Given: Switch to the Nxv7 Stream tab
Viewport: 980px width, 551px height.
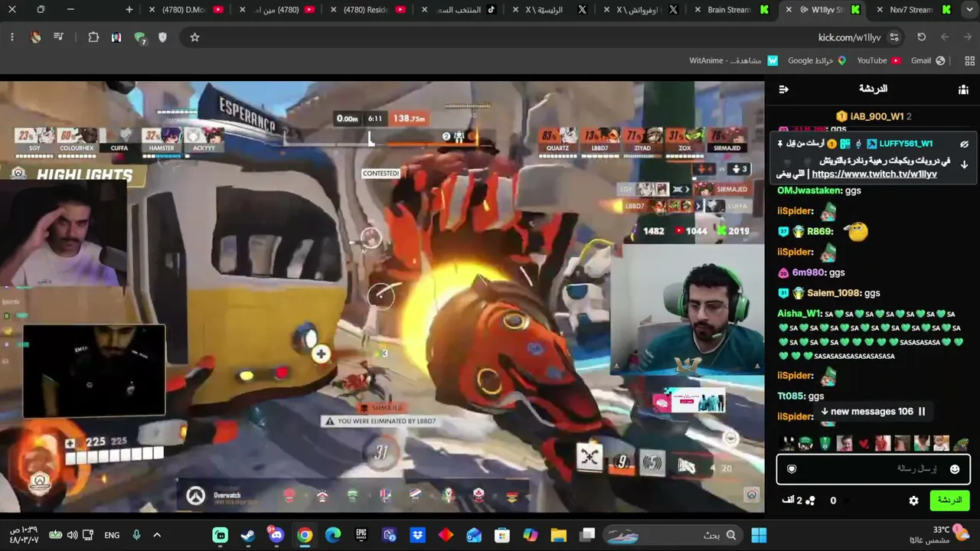Looking at the screenshot, I should [x=913, y=10].
